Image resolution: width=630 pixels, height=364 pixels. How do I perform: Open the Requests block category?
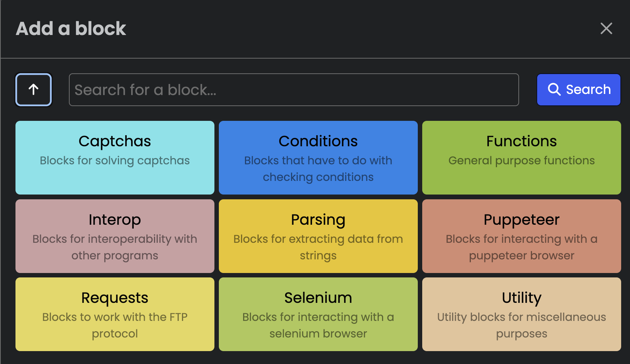(115, 314)
